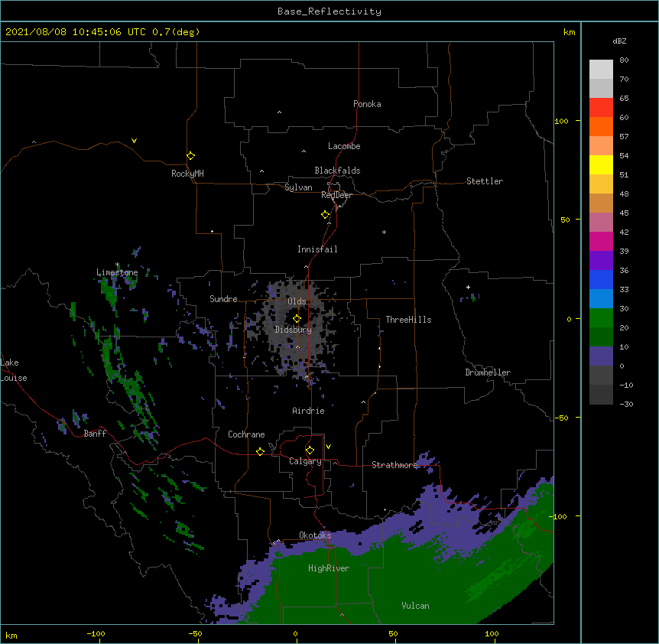Screen dimensions: 659x644
Task: Pick the orange 57-60 dBZ legend swatch
Action: pos(601,126)
